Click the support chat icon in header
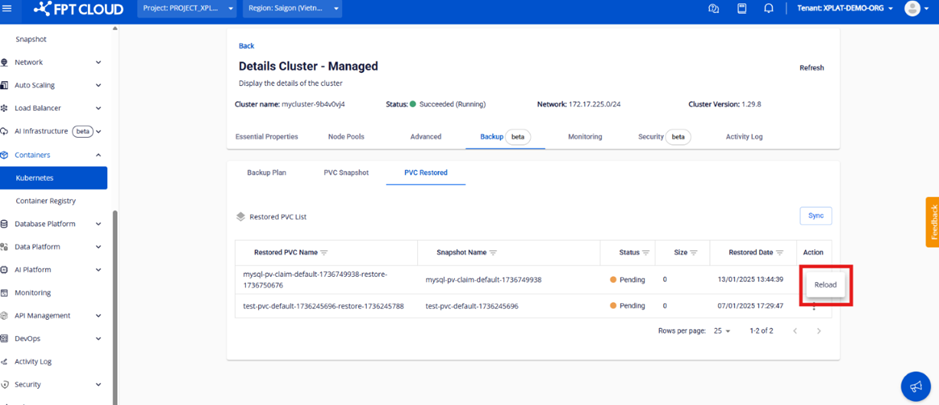 click(713, 9)
